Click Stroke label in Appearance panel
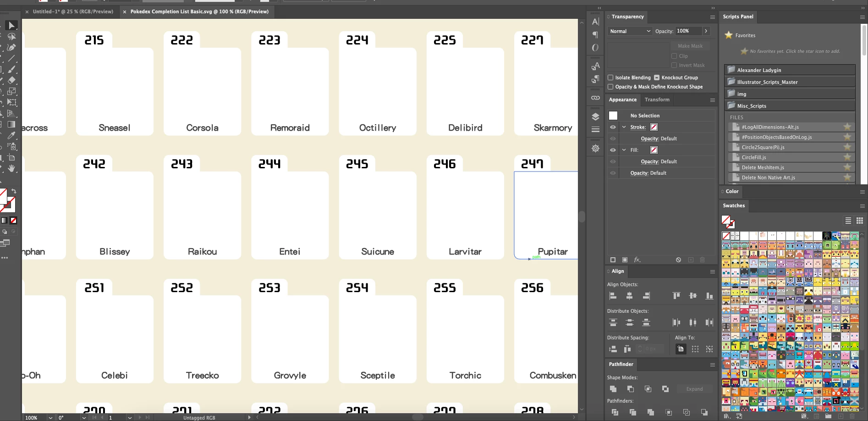This screenshot has height=421, width=868. click(x=638, y=127)
